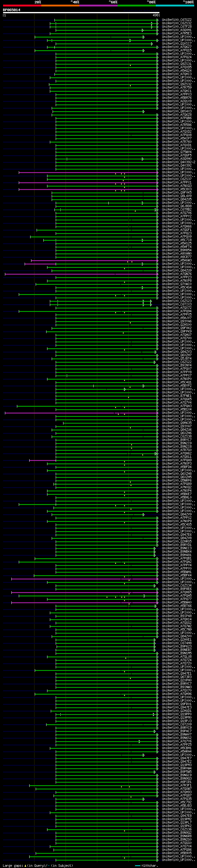Select hit label UniRef100_A7QXD5
Viewport: 197px width, 868px height.
pos(177,67)
